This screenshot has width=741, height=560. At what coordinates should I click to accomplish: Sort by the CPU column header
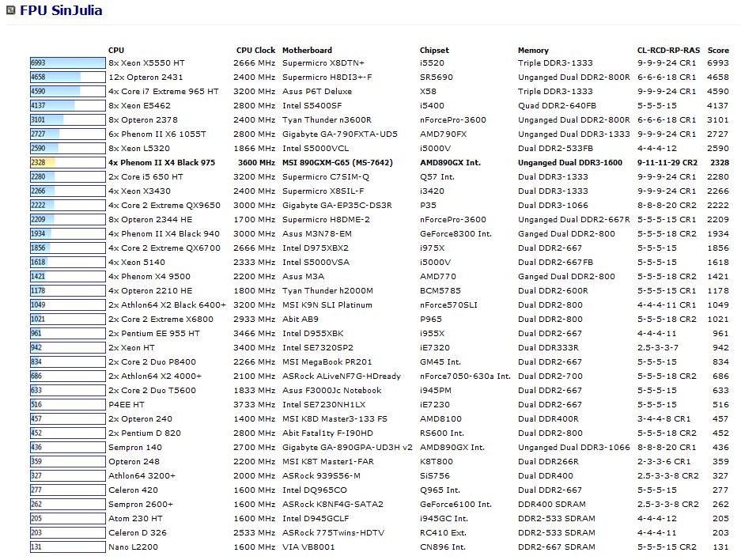click(116, 50)
